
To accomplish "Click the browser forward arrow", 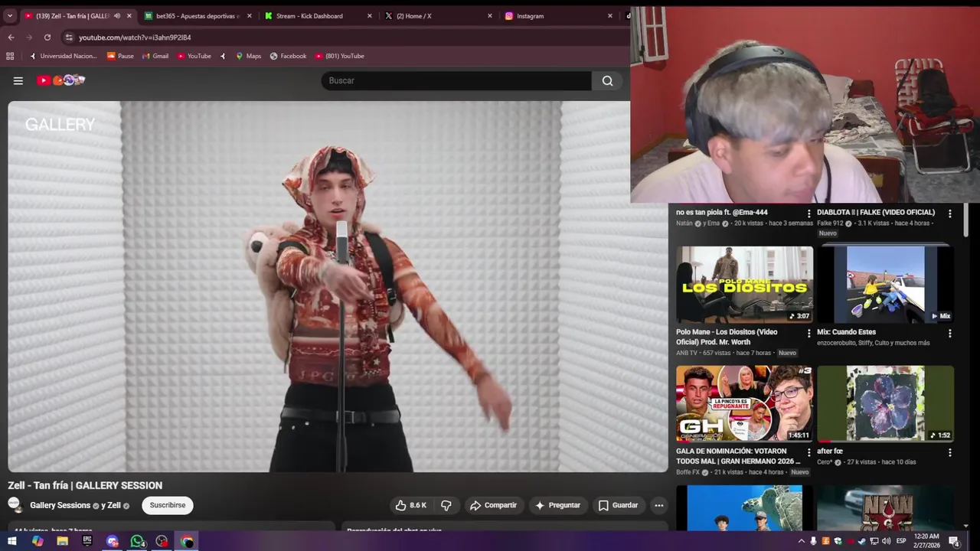I will click(29, 37).
